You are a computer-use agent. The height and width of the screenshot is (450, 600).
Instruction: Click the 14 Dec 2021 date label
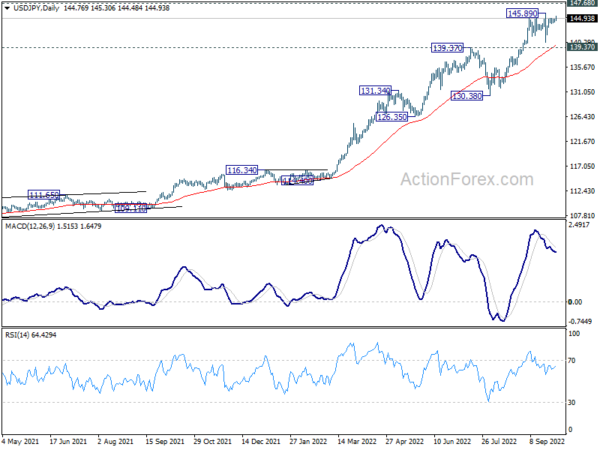261,442
